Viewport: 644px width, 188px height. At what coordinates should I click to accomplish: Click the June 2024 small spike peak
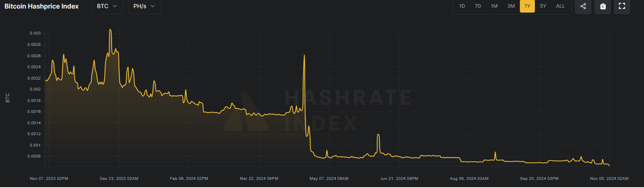pos(378,134)
